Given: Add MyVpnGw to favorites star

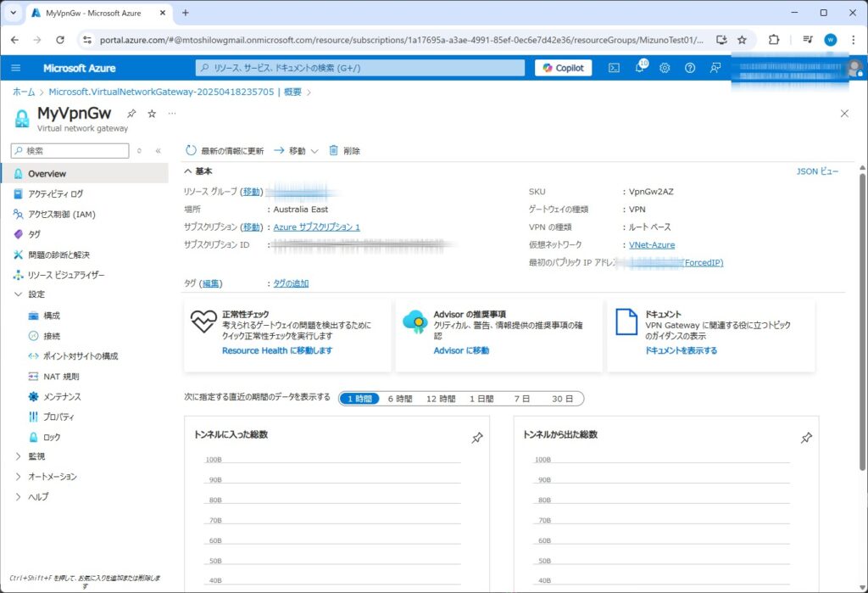Looking at the screenshot, I should [x=152, y=114].
